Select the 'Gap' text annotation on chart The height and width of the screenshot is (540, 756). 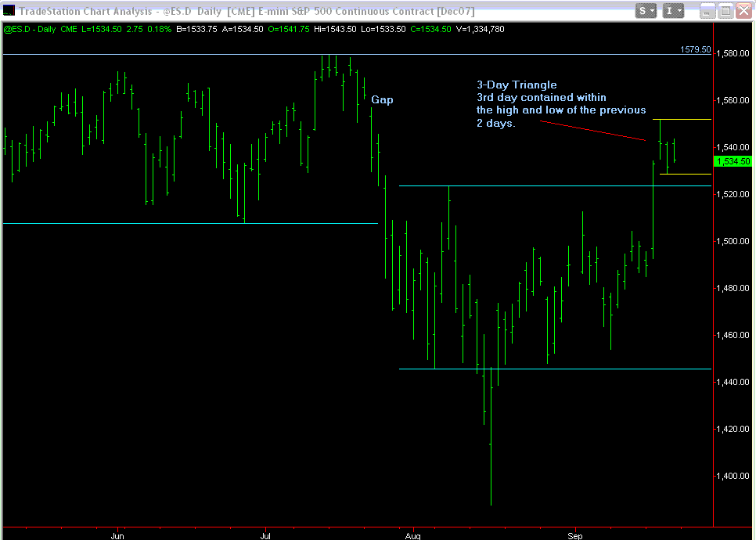tap(382, 100)
